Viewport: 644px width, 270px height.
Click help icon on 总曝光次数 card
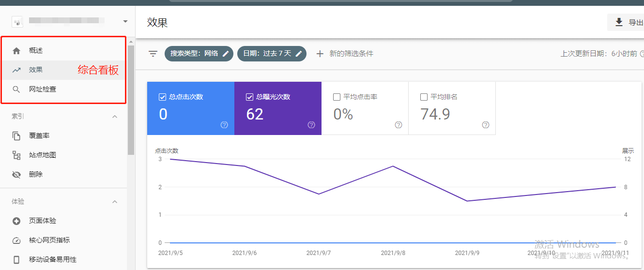311,125
